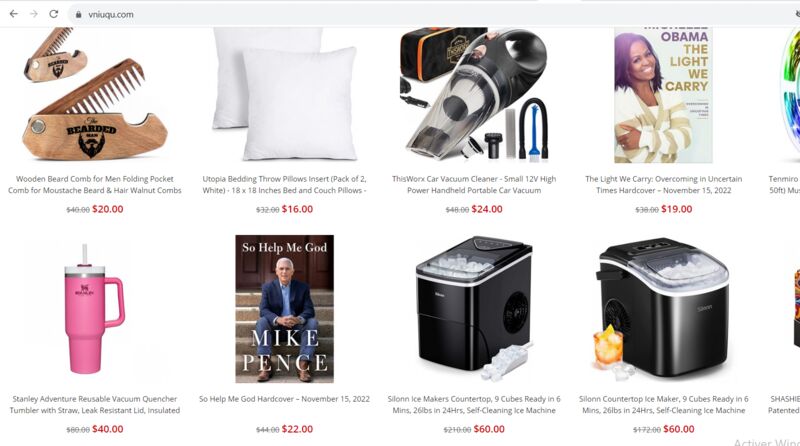Click the browser back arrow
Image resolution: width=800 pixels, height=446 pixels.
tap(14, 14)
